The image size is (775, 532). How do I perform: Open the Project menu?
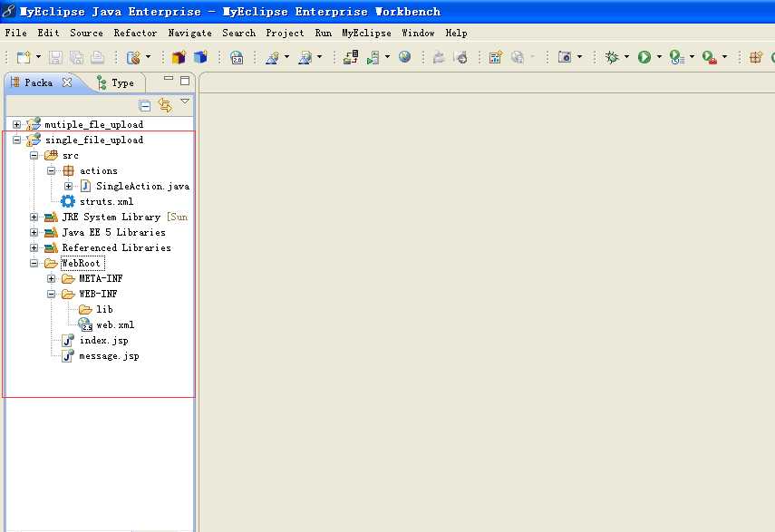click(285, 33)
